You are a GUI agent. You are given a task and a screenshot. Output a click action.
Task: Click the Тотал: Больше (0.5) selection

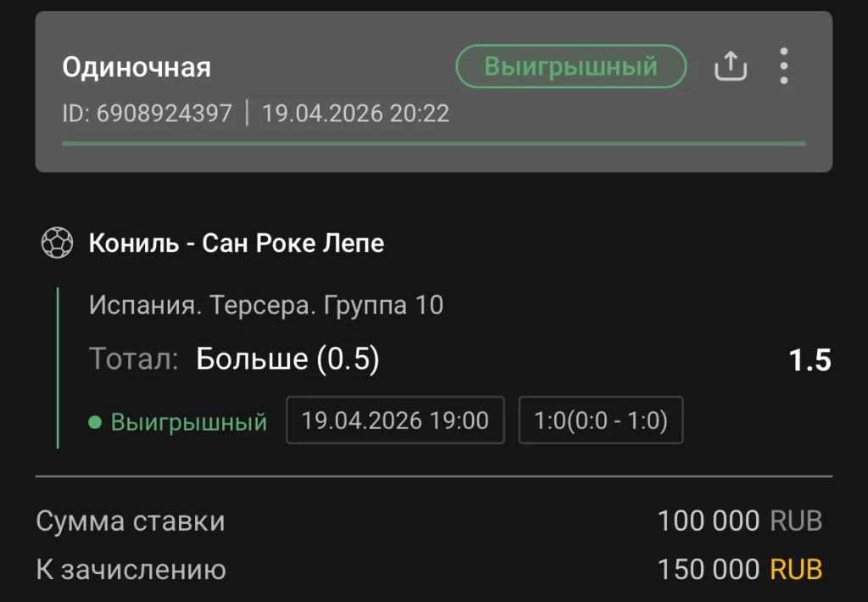[235, 360]
